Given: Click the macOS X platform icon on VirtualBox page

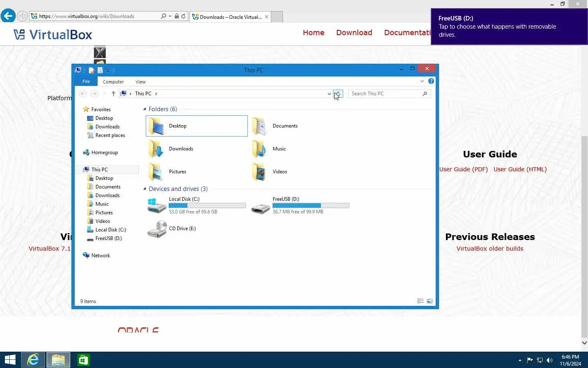Looking at the screenshot, I should pos(100,52).
